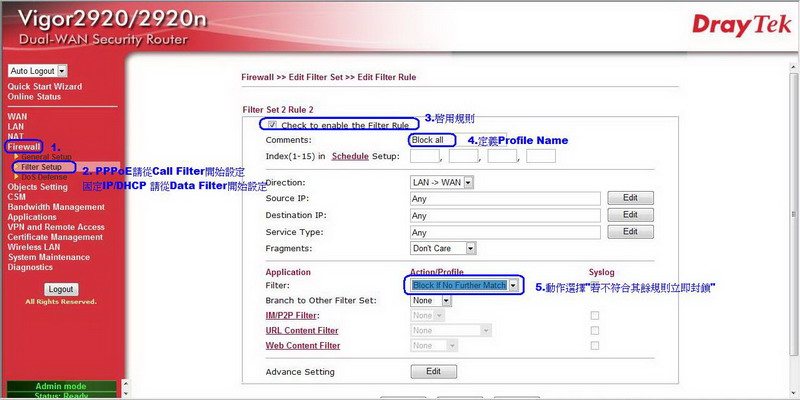Open the Auto Logout dropdown
Image resolution: width=800 pixels, height=400 pixels.
[38, 71]
